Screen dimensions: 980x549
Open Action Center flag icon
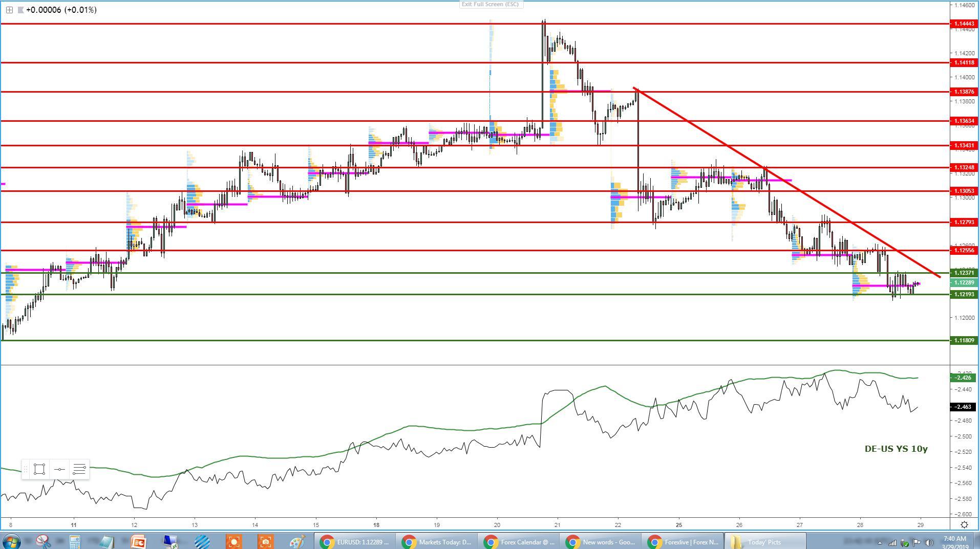pos(917,543)
